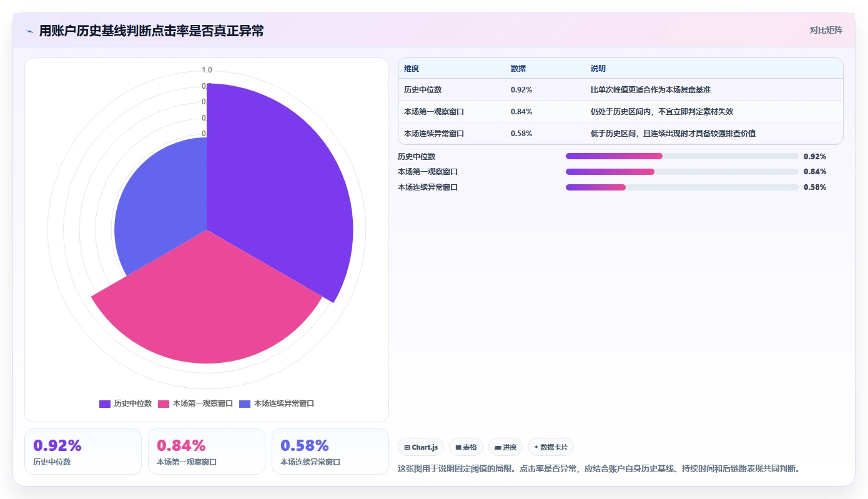Viewport: 868px width, 499px height.
Task: Click the 对比矩阵 label in header
Action: point(826,30)
